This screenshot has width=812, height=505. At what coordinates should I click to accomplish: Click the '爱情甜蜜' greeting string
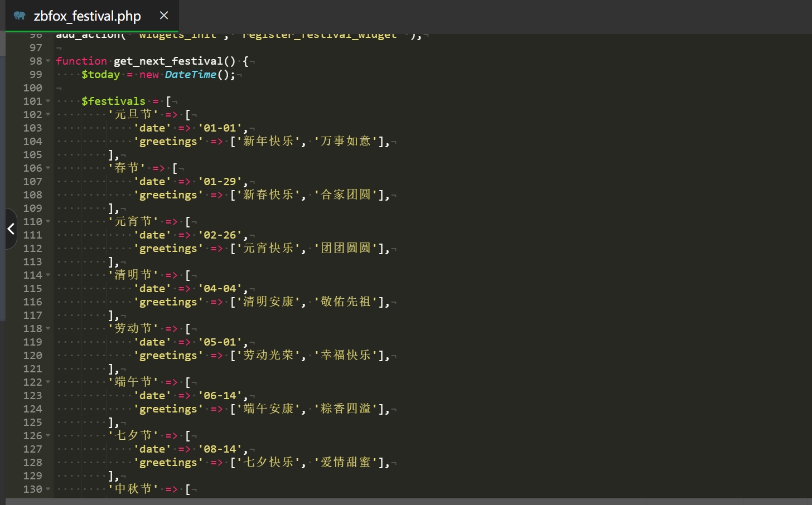click(x=346, y=462)
